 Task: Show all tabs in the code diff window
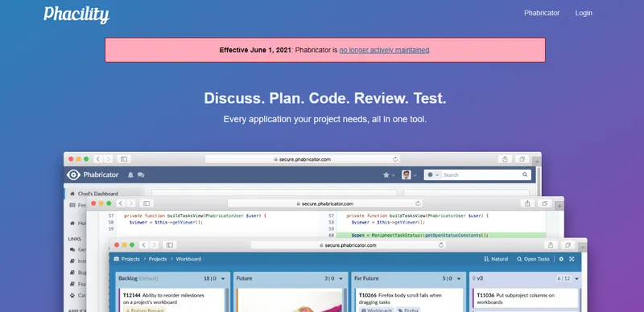[545, 203]
